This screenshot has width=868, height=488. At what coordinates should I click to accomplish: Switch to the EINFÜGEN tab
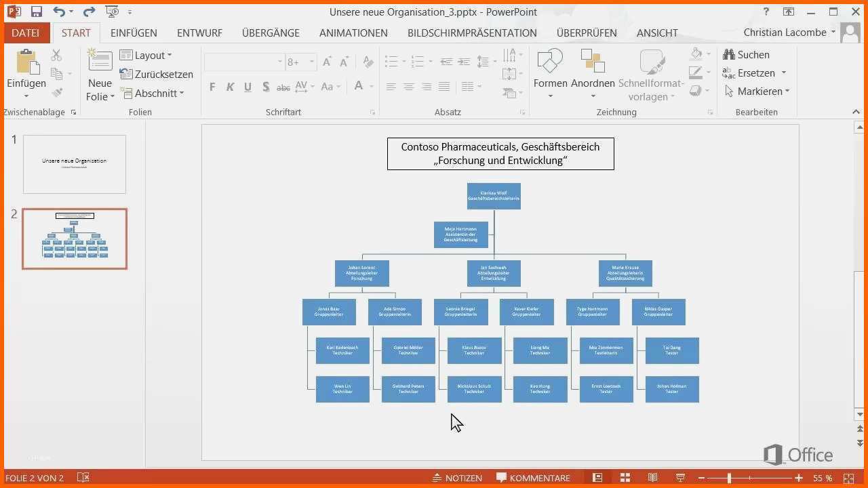point(134,33)
